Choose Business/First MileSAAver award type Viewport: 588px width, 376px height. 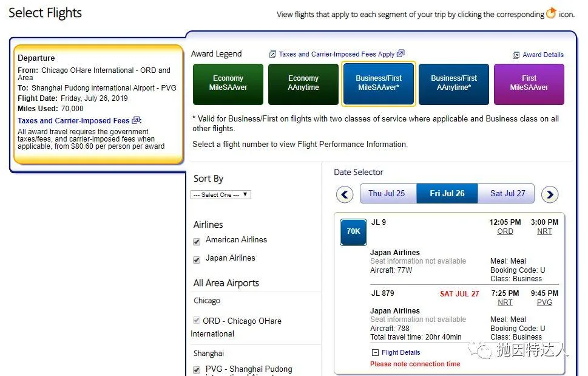(x=379, y=84)
